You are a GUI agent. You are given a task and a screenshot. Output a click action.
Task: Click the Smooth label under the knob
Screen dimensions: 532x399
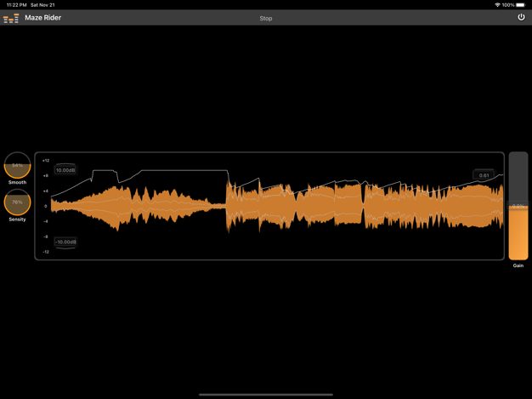click(17, 182)
